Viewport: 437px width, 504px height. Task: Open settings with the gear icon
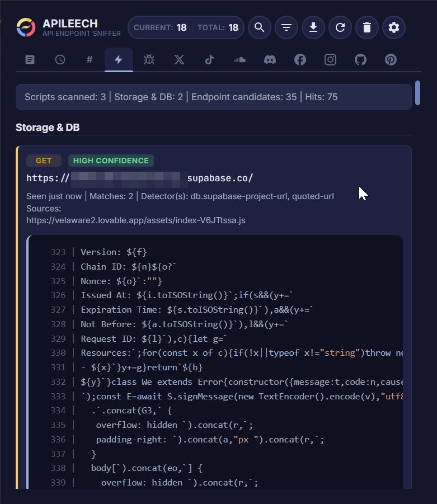(394, 27)
